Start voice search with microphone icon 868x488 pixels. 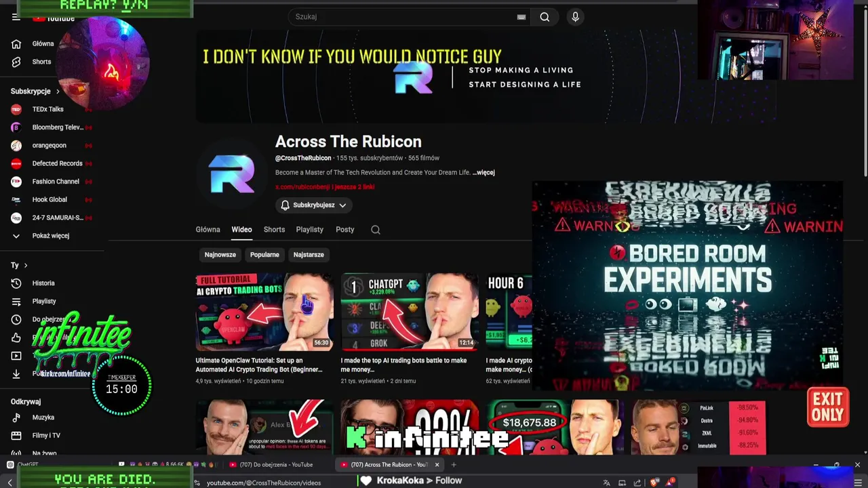575,17
